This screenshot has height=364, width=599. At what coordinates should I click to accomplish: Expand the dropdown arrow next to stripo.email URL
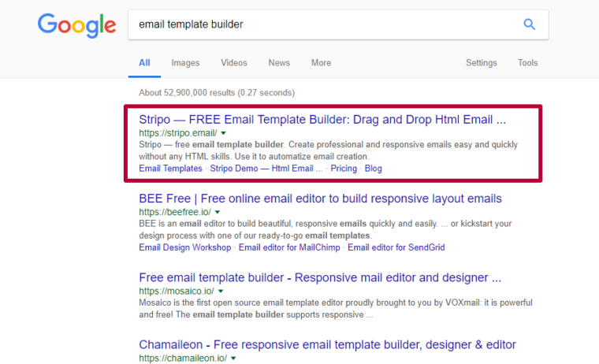224,133
